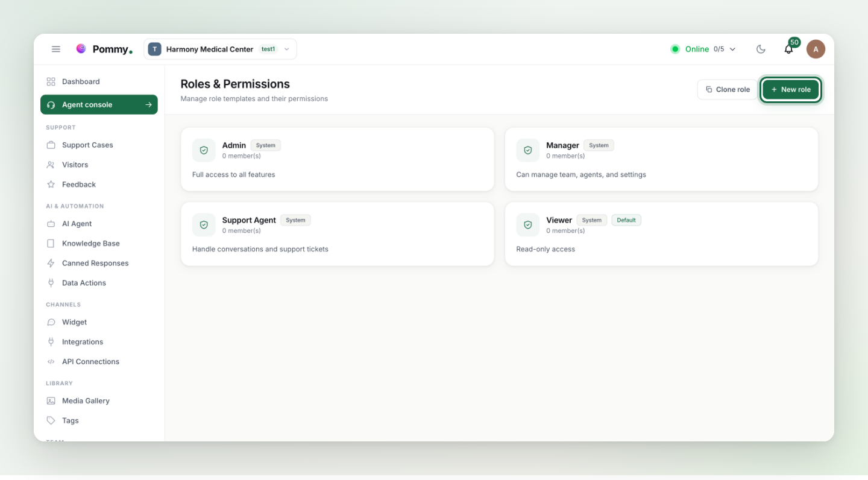Toggle dark mode moon icon
The image size is (868, 480).
pyautogui.click(x=761, y=49)
